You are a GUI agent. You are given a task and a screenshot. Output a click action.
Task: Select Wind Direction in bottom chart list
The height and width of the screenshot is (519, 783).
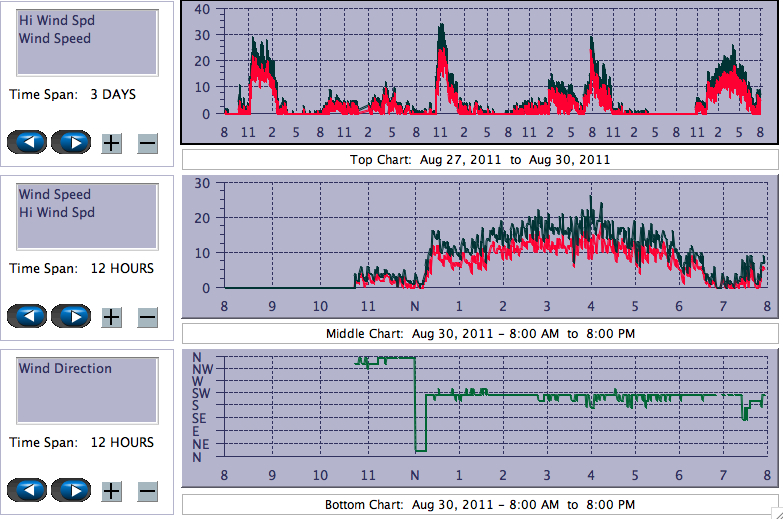pyautogui.click(x=65, y=369)
